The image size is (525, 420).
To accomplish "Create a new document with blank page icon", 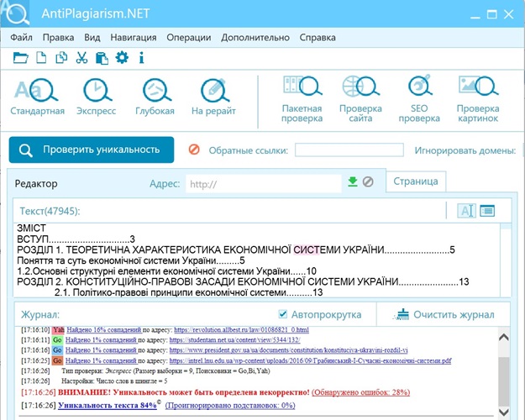I will [x=41, y=58].
